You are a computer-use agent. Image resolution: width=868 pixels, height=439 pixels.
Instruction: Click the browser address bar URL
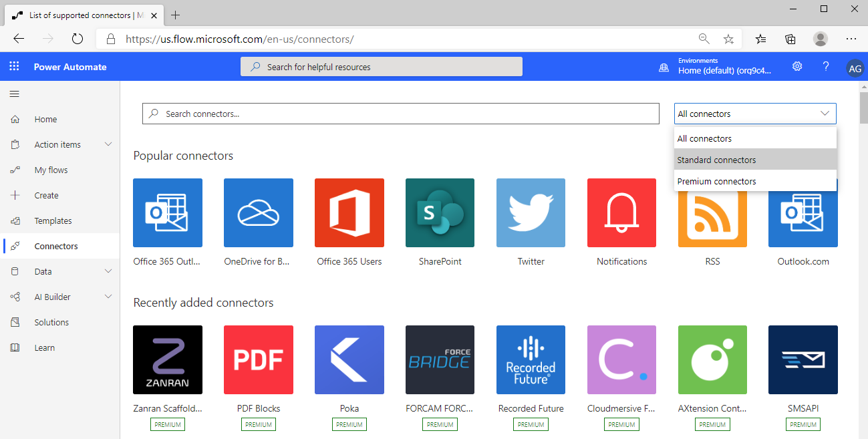coord(240,39)
